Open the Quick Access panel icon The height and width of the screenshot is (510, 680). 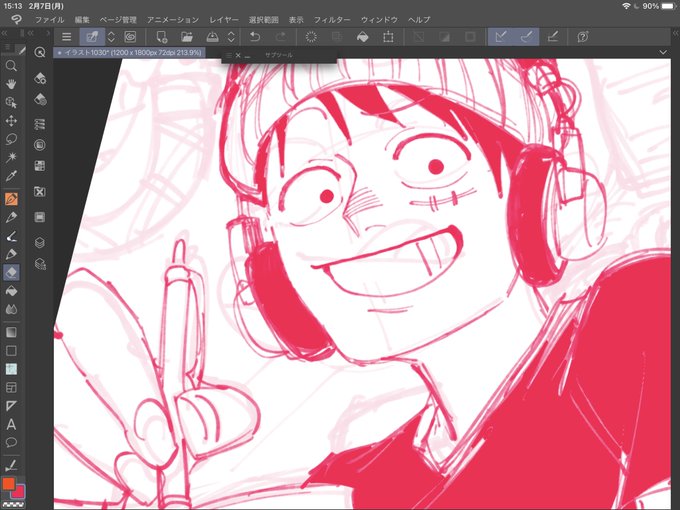click(x=40, y=52)
